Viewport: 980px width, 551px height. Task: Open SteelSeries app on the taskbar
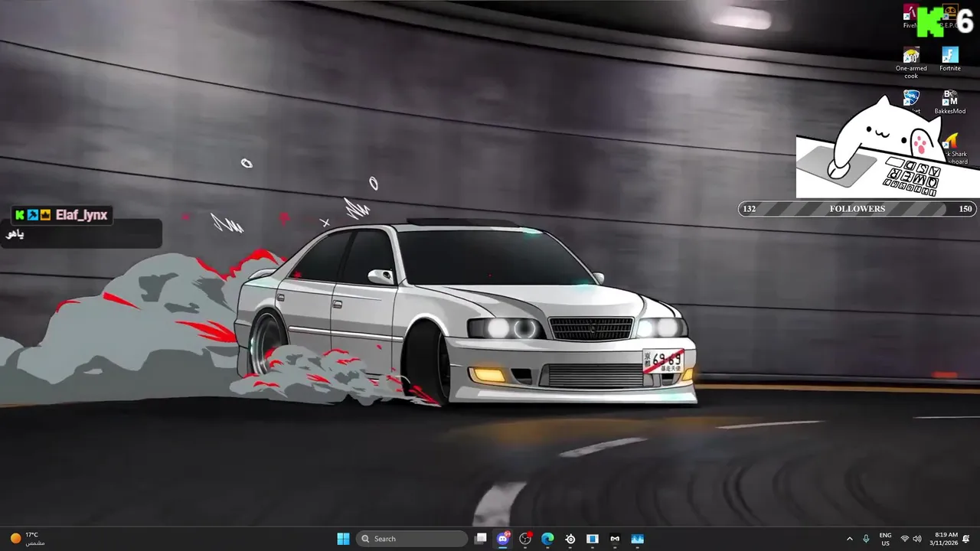pos(570,539)
